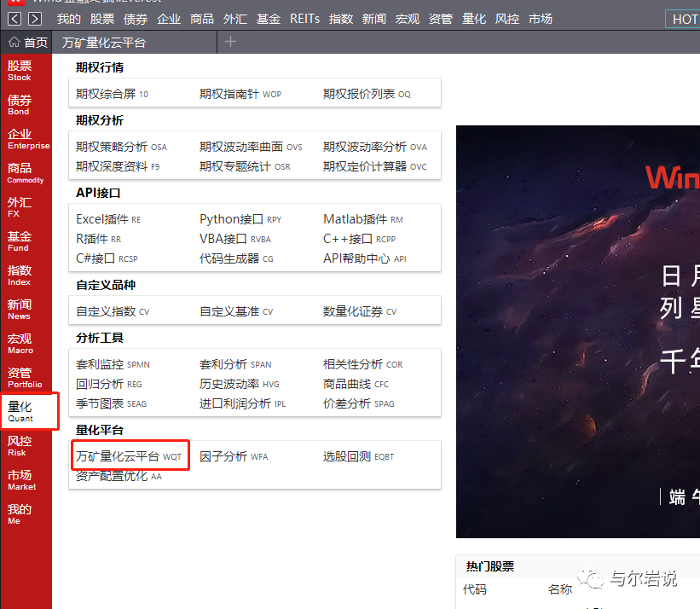700x609 pixels.
Task: Select 商品 Commodity in the sidebar
Action: coord(26,173)
